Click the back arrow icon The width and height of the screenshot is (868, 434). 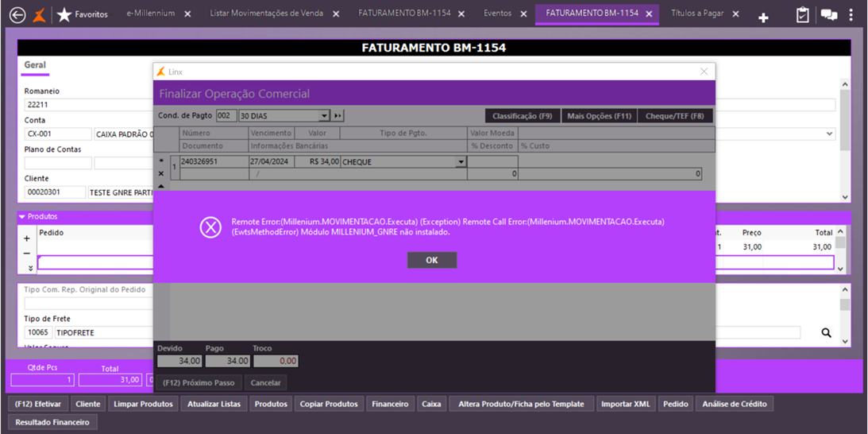17,16
